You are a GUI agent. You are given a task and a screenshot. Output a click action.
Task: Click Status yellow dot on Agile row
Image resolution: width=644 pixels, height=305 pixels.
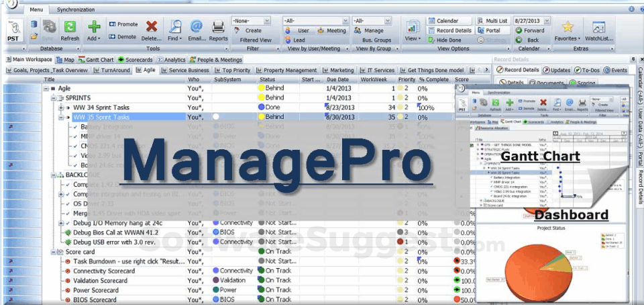261,88
